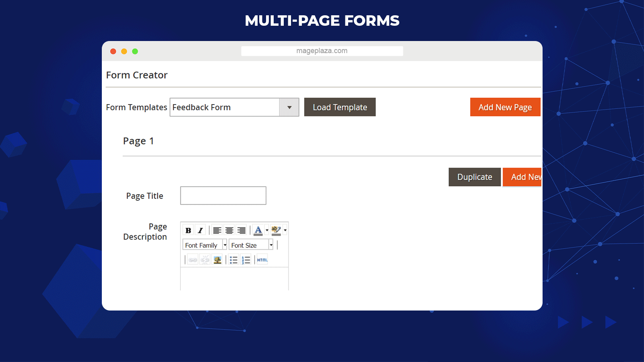Image resolution: width=644 pixels, height=362 pixels.
Task: Click the Load Template button
Action: [x=340, y=107]
